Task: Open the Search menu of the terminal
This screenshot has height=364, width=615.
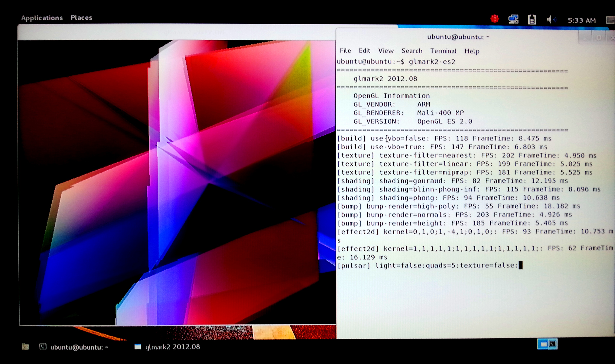Action: 412,51
